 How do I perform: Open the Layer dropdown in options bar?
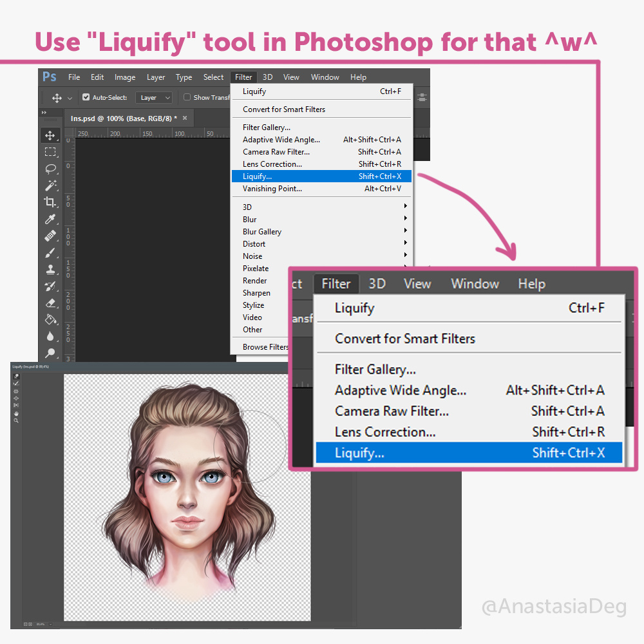154,98
